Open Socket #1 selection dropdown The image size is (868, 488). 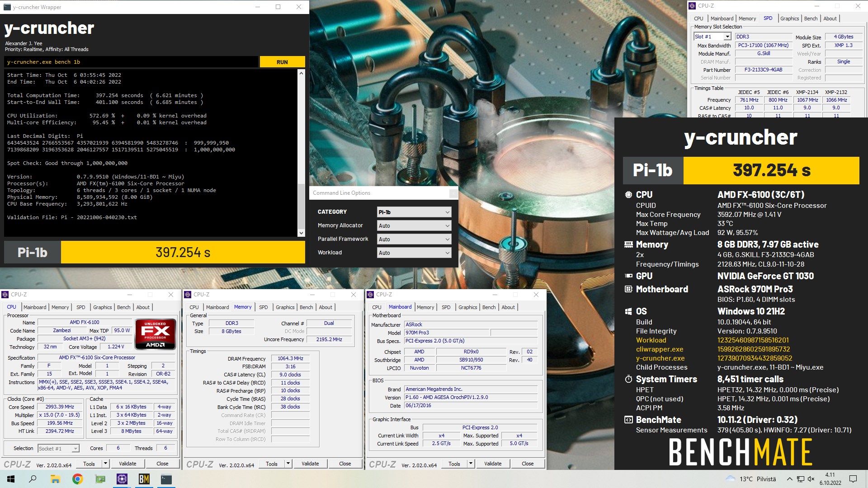click(58, 448)
